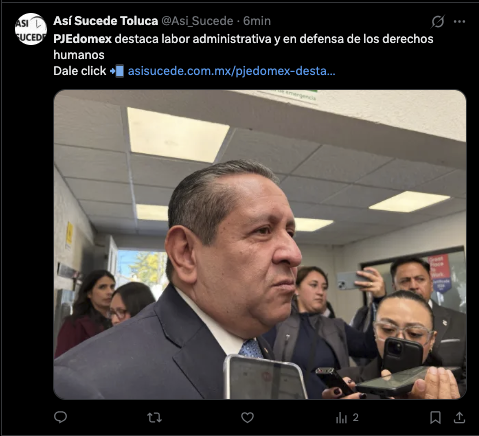The width and height of the screenshot is (479, 436).
Task: Click the bold PJEdomex text
Action: point(82,39)
